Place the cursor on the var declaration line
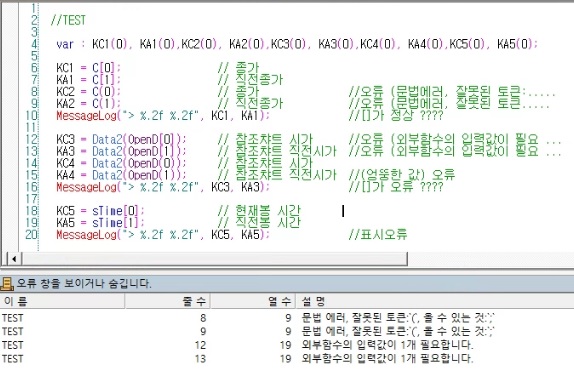The image size is (574, 381). coord(297,44)
